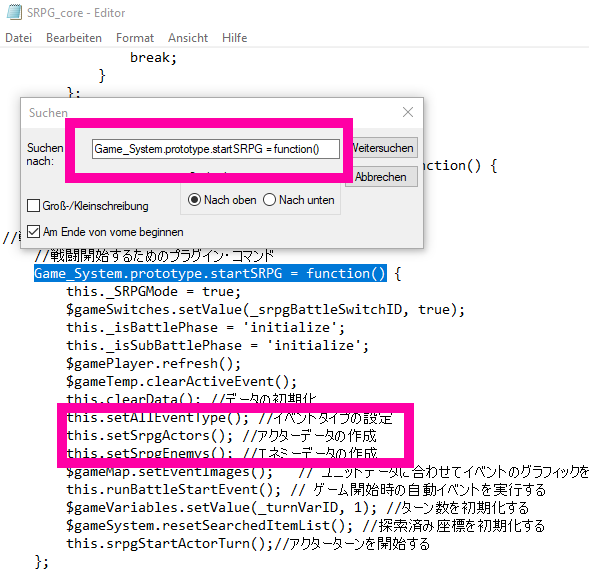
Task: Click the Suchen dialog title bar
Action: 210,112
